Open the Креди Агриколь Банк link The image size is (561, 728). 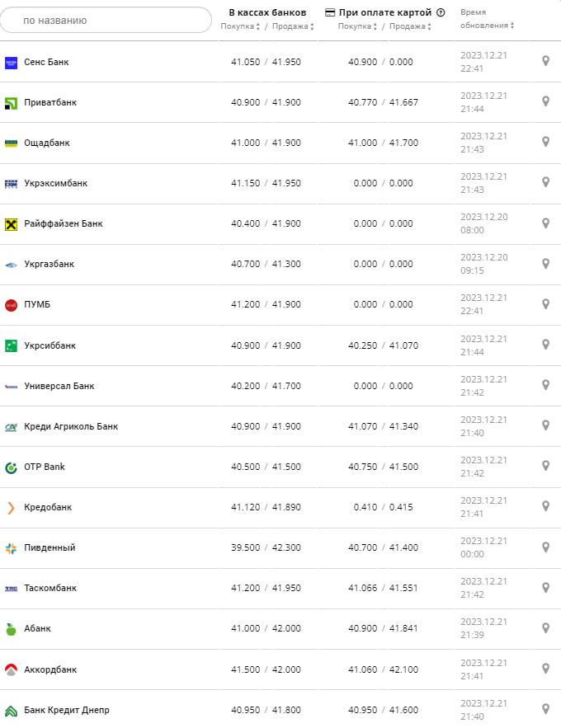(x=71, y=427)
